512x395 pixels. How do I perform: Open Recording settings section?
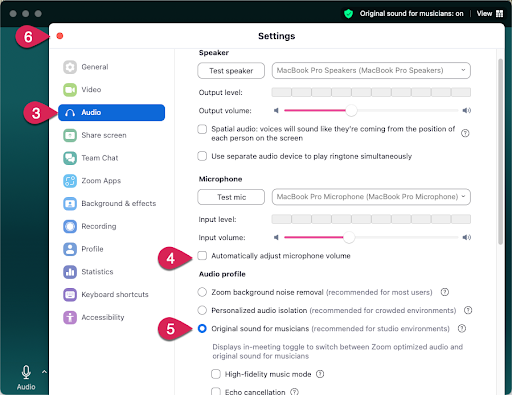[x=111, y=226]
